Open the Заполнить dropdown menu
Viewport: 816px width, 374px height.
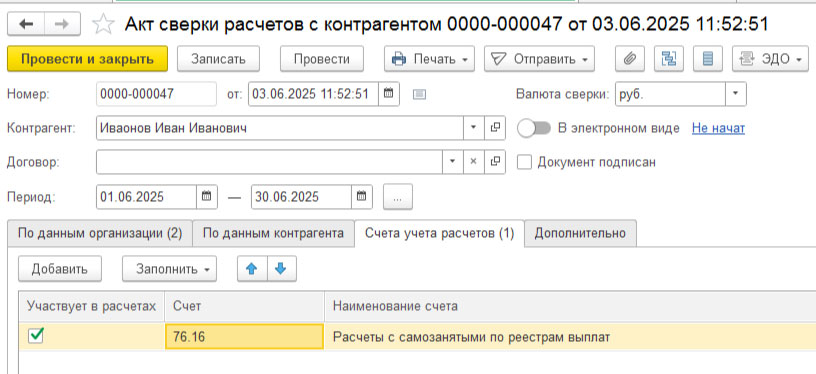(169, 269)
